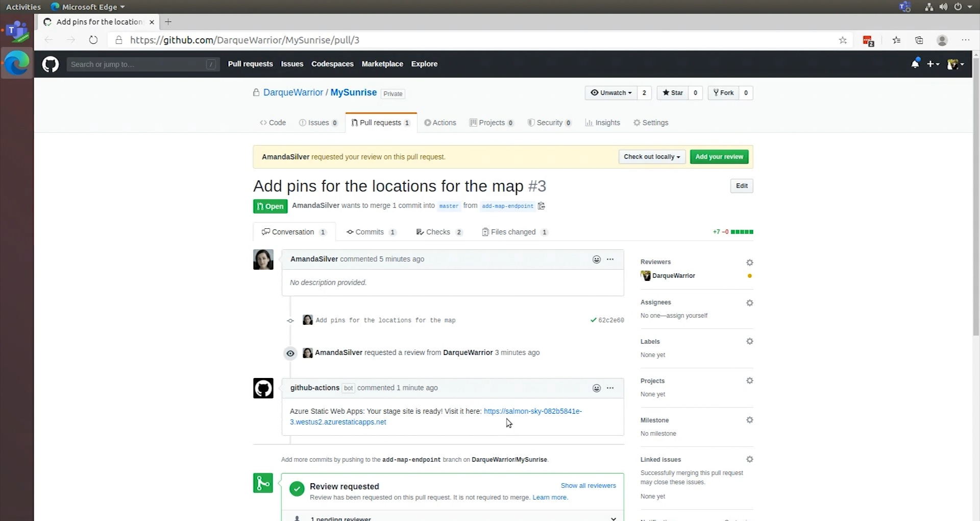
Task: Expand the Check out locally dropdown
Action: coord(651,157)
